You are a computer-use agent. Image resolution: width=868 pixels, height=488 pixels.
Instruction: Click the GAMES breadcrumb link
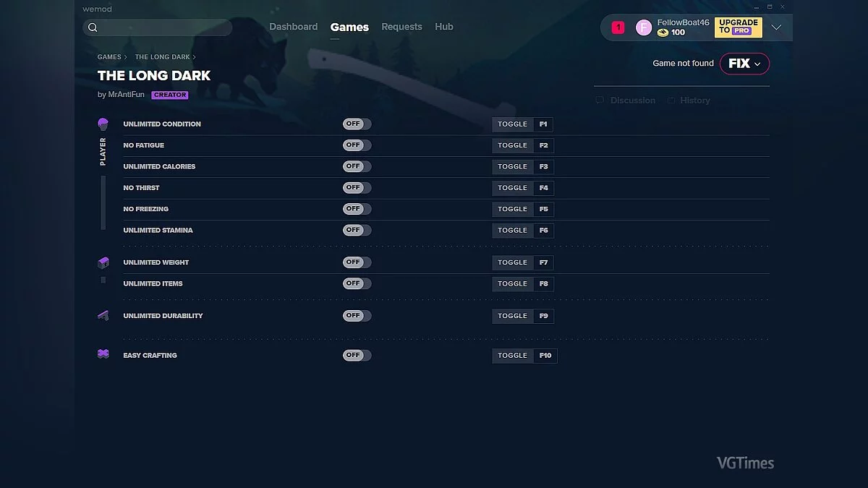[x=109, y=56]
